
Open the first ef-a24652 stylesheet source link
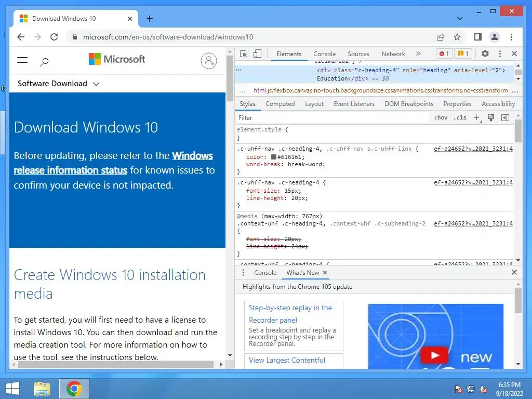coord(473,149)
